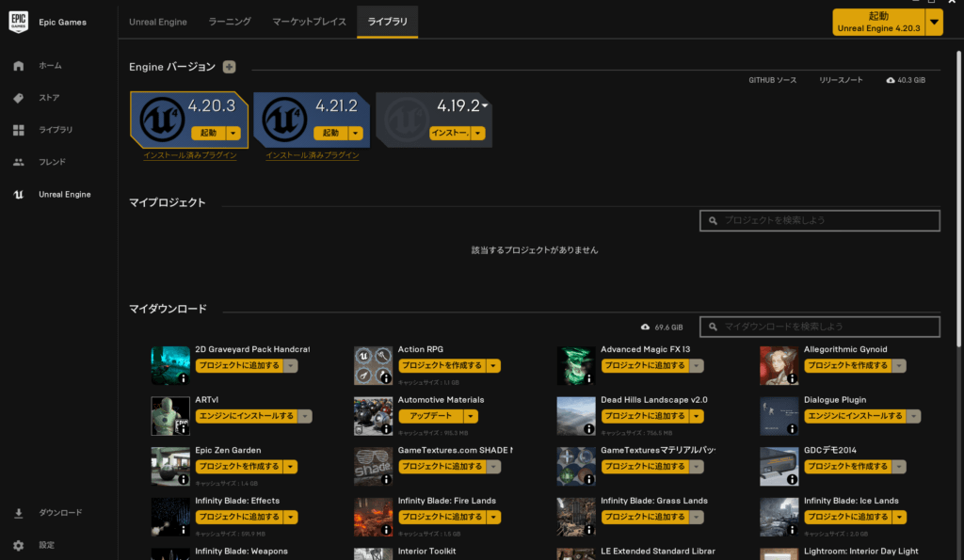The width and height of the screenshot is (964, 560).
Task: Open the フレンド people icon in sidebar
Action: [x=19, y=162]
